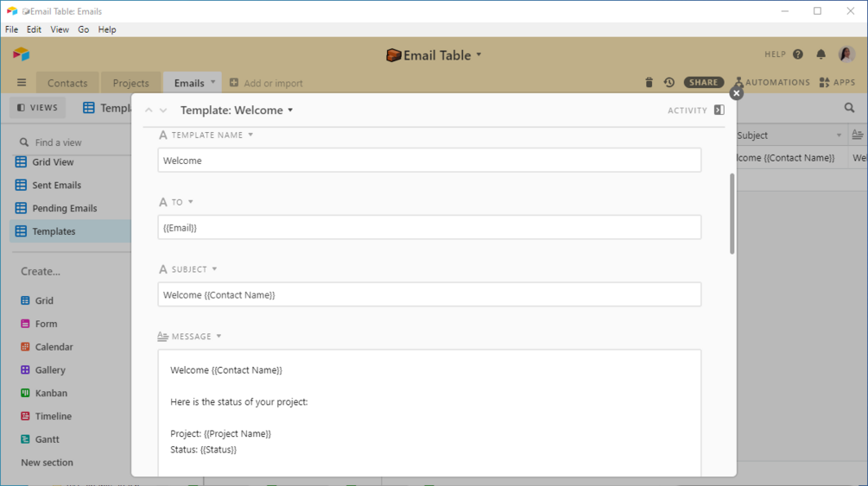
Task: Open Template: Welcome record title dropdown
Action: 290,110
